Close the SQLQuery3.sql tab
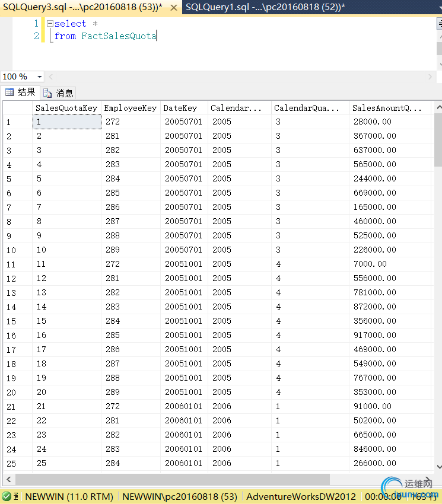The width and height of the screenshot is (442, 504). [174, 8]
